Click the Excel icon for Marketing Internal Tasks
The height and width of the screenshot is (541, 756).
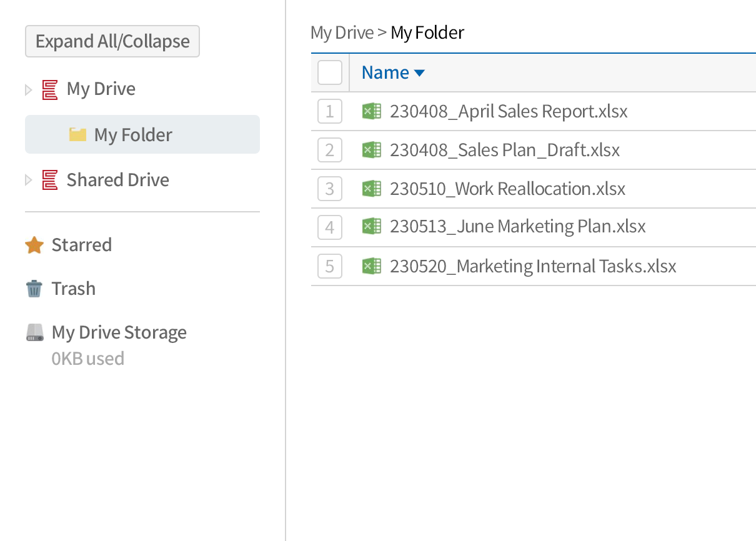[x=372, y=267]
